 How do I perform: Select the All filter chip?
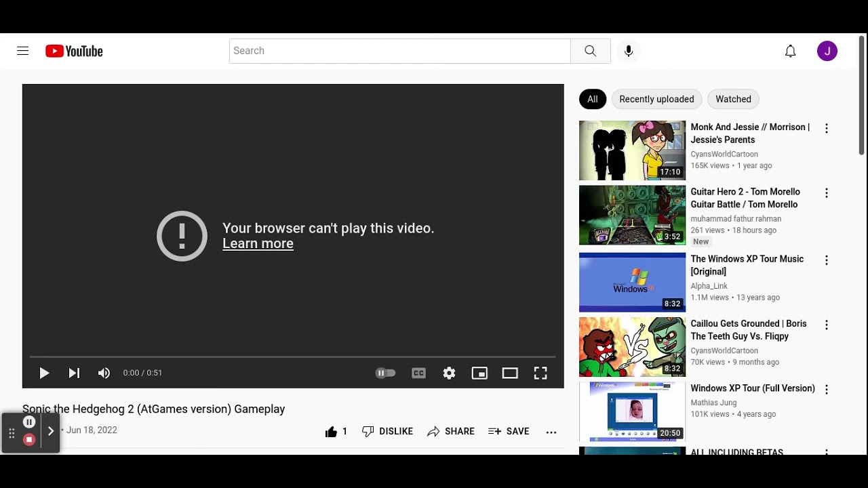coord(593,99)
